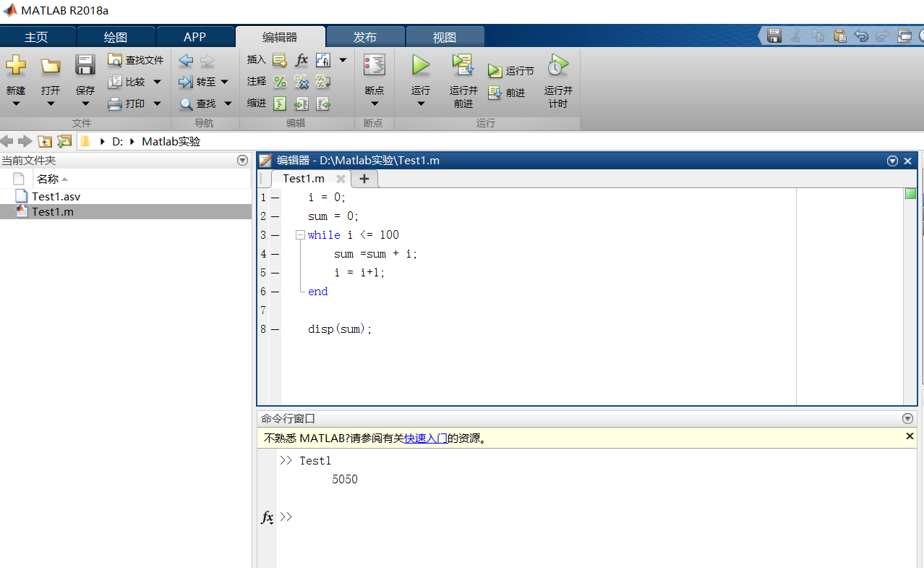924x568 pixels.
Task: Click the 断点 (Breakpoints) icon
Action: [375, 65]
